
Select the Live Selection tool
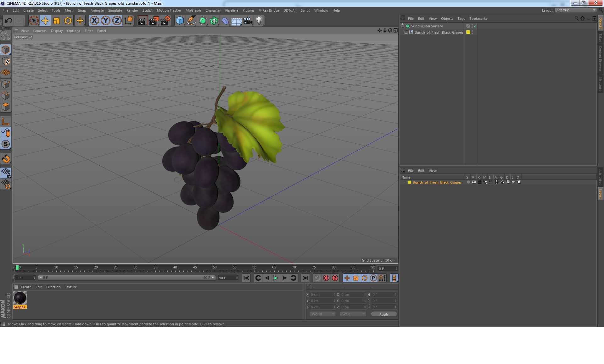tap(34, 21)
